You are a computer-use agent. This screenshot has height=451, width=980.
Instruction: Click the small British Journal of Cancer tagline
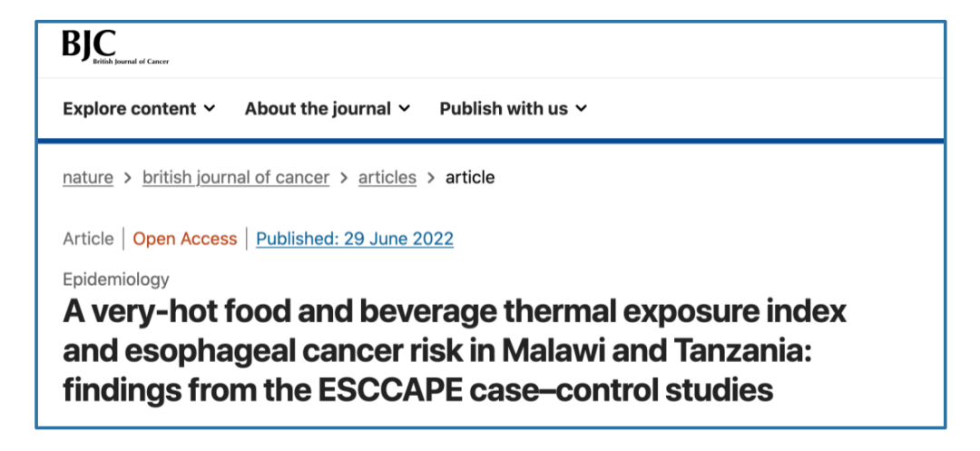click(131, 62)
